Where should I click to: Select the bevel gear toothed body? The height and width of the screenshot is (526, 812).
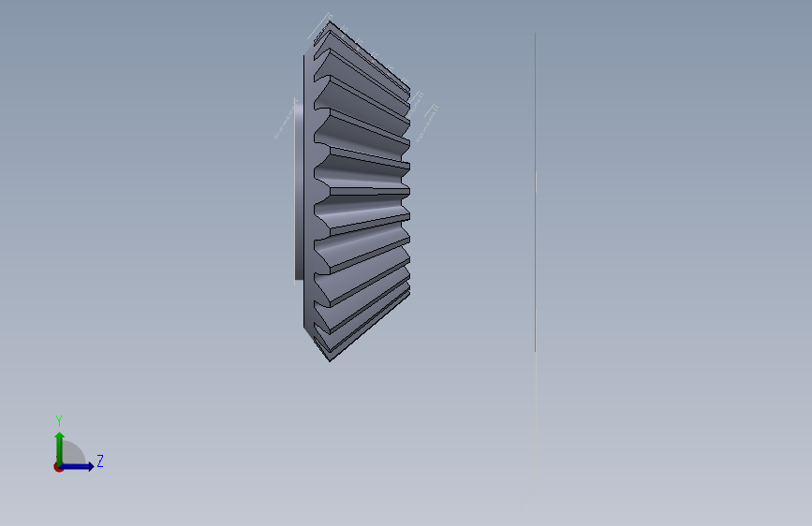(358, 192)
